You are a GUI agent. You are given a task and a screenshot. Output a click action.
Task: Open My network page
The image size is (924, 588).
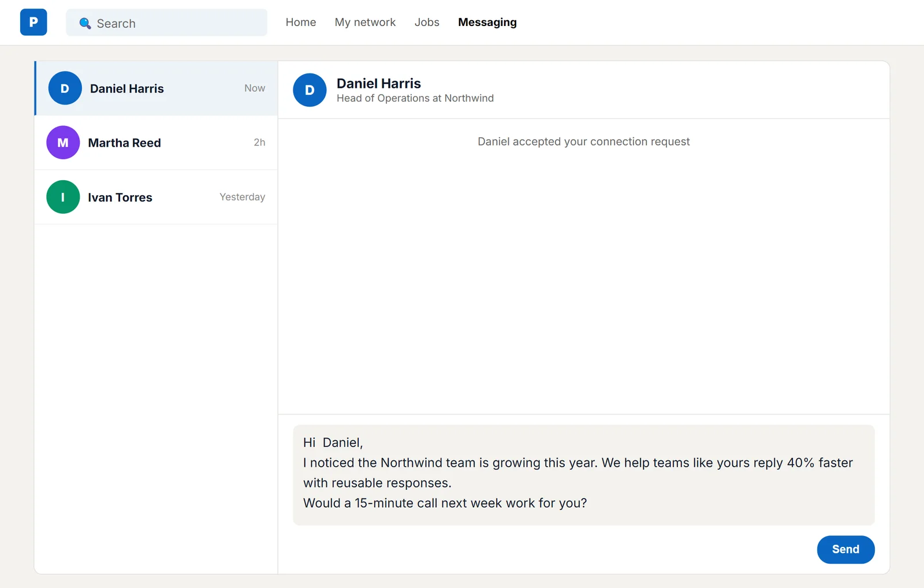(x=365, y=23)
